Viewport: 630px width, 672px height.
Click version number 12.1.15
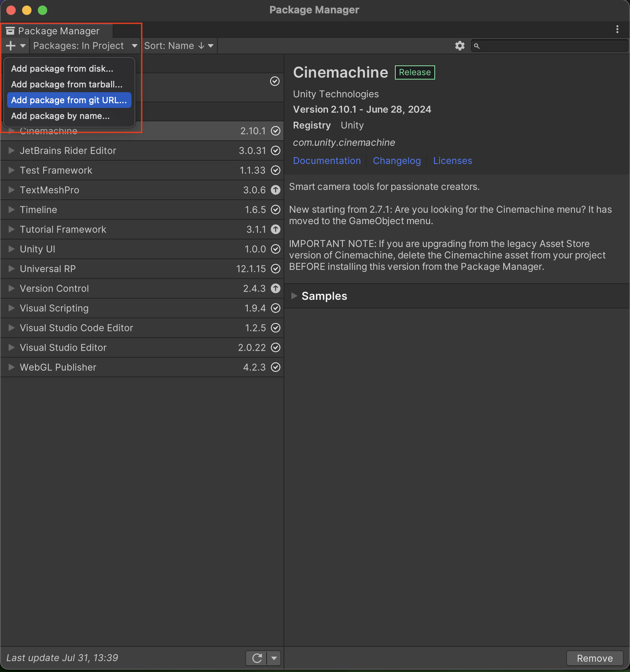point(251,269)
